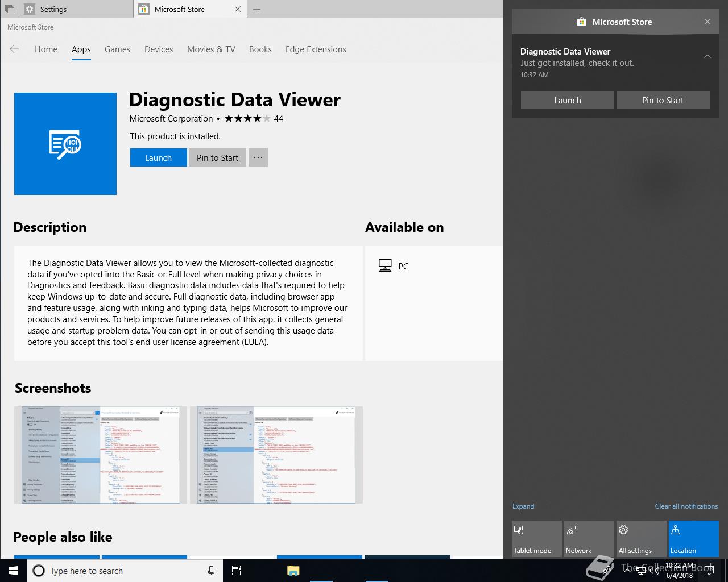The width and height of the screenshot is (728, 582).
Task: Open the Games section
Action: [x=117, y=49]
